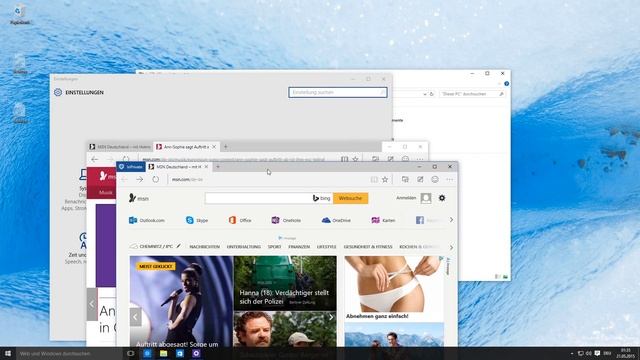The height and width of the screenshot is (360, 640).
Task: Click back arrow in back Edge window
Action: [95, 159]
